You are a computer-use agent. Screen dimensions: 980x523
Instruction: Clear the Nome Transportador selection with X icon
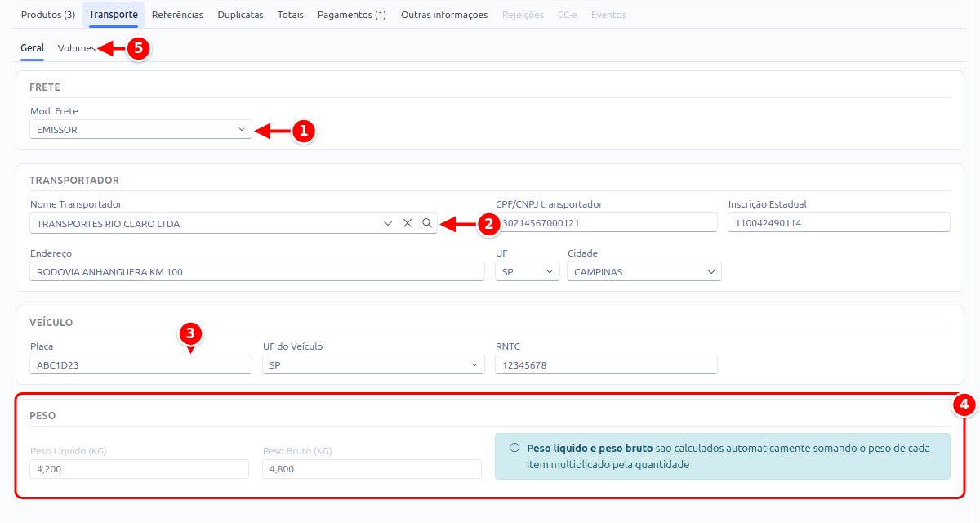click(x=407, y=223)
